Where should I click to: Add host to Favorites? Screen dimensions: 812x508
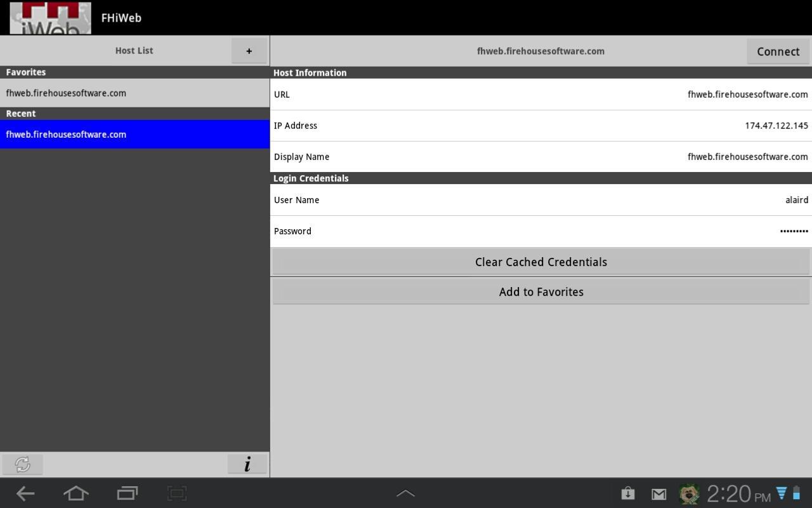tap(540, 292)
